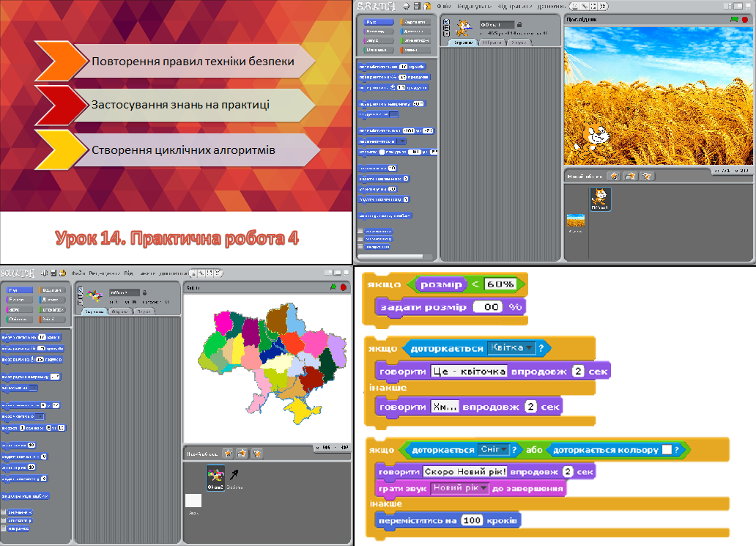756x546 pixels.
Task: Click paint new sprite icon under wheat field stage
Action: coord(615,176)
